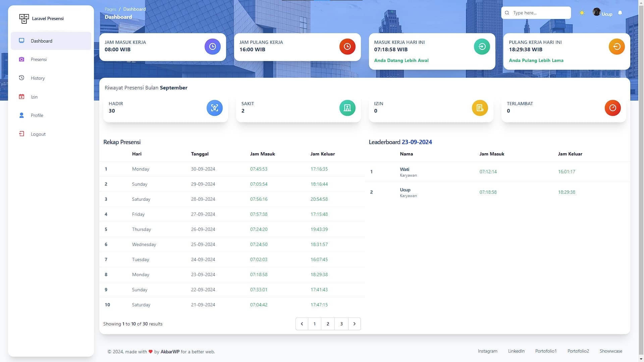Viewport: 644px width, 362px height.
Task: Click the green hospital Sakit icon
Action: (x=347, y=108)
